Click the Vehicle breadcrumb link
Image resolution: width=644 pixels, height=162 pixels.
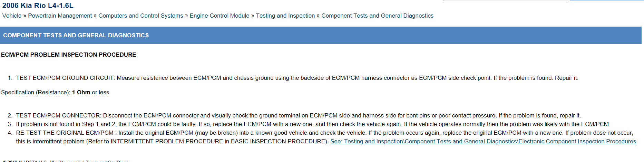coord(12,16)
